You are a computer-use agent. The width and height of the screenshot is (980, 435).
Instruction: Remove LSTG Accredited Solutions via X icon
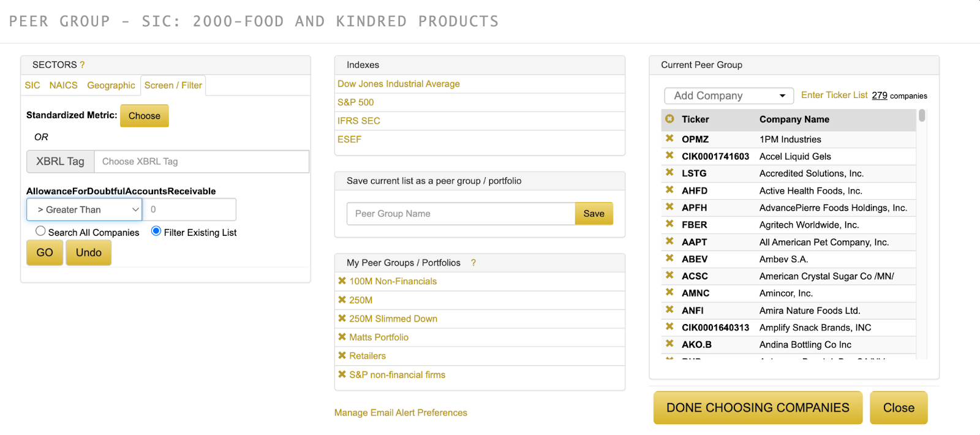tap(669, 173)
